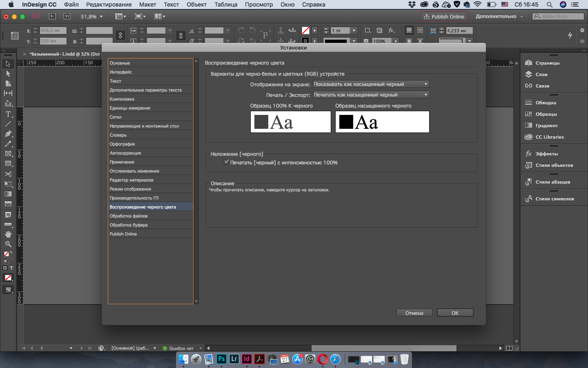588x368 pixels.
Task: Click the 'Отмена' button
Action: pyautogui.click(x=414, y=313)
